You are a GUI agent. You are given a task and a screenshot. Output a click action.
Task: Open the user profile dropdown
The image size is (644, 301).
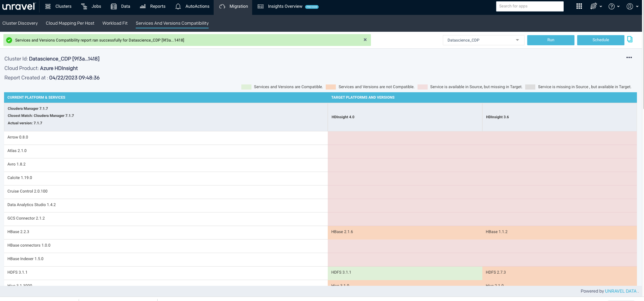click(x=632, y=6)
